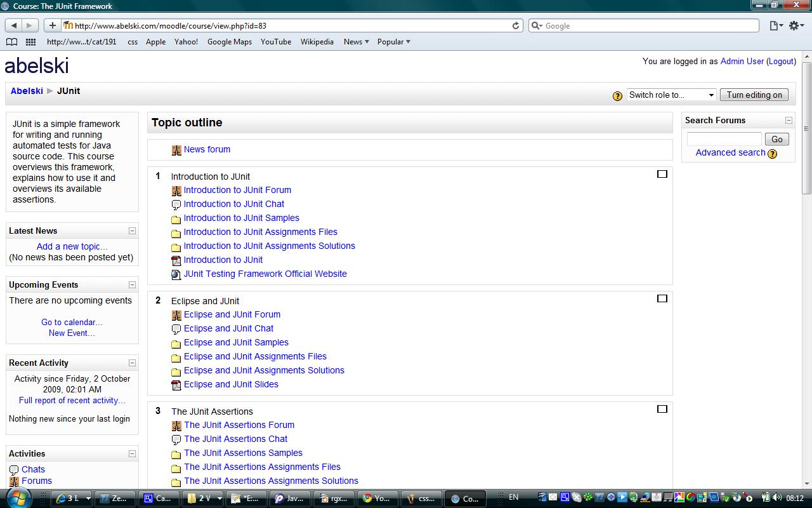
Task: Click the JUnit Testing Framework website globe icon
Action: pyautogui.click(x=176, y=275)
